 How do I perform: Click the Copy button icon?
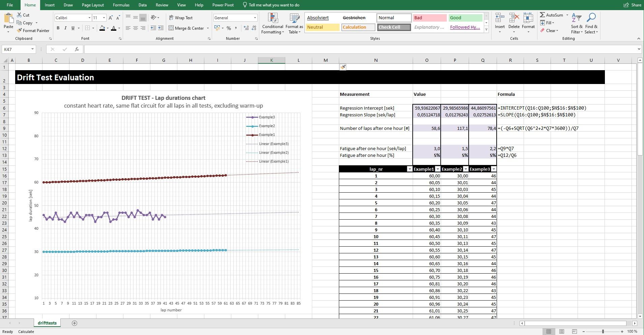[19, 23]
